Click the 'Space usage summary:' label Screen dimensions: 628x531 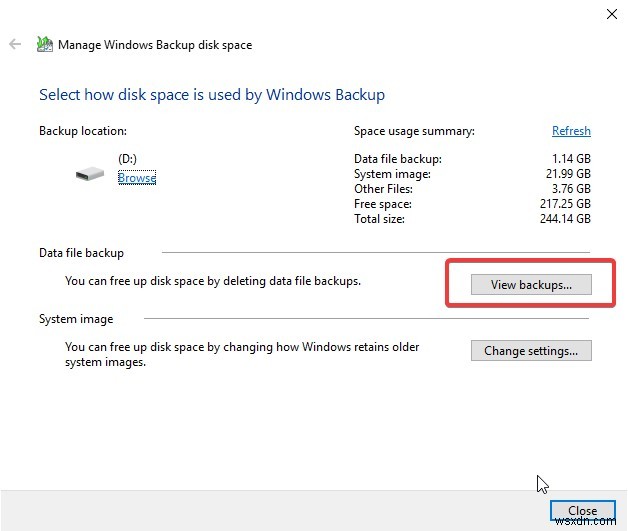pos(414,131)
